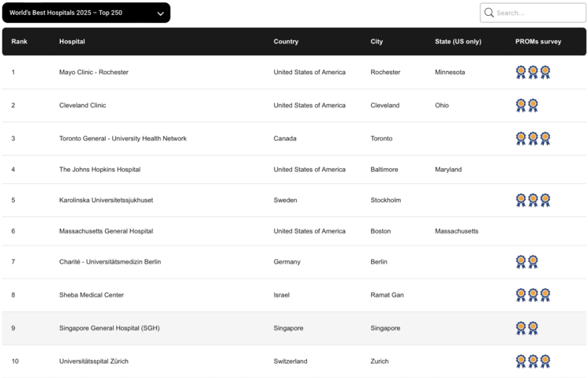Click Singapore General Hospital's PROMs badges
588x378 pixels.
click(526, 328)
